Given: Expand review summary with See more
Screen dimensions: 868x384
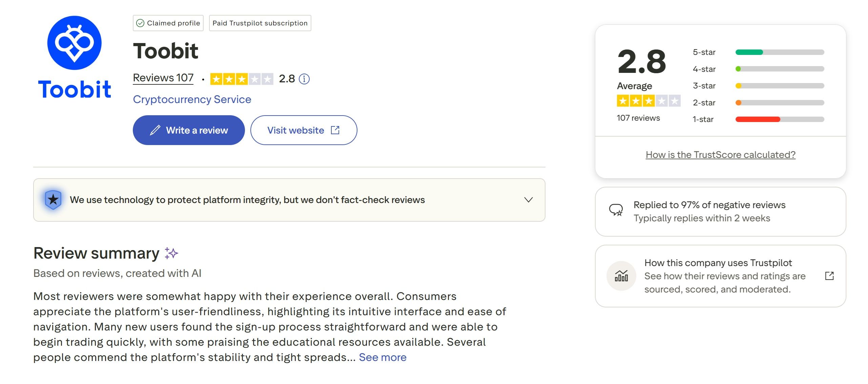Looking at the screenshot, I should (x=383, y=357).
